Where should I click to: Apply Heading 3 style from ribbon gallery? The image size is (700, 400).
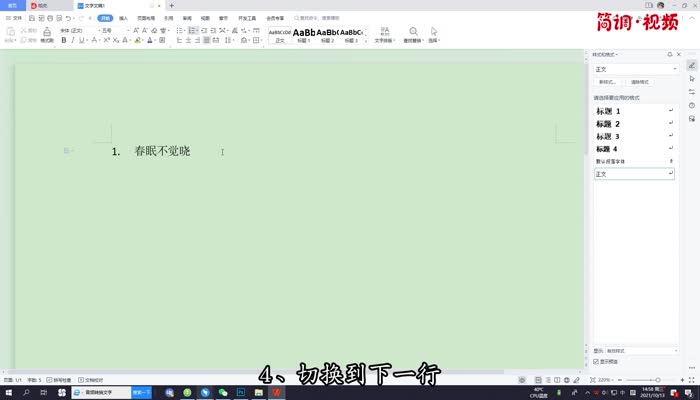[x=351, y=35]
